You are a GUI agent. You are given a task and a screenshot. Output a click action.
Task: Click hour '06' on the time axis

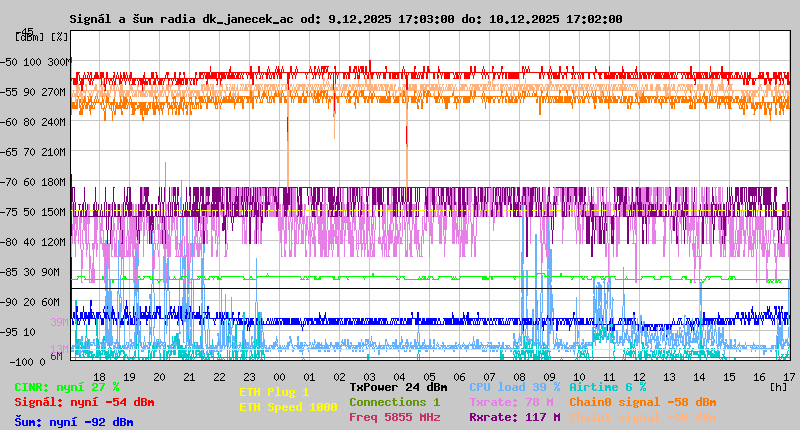coord(459,377)
